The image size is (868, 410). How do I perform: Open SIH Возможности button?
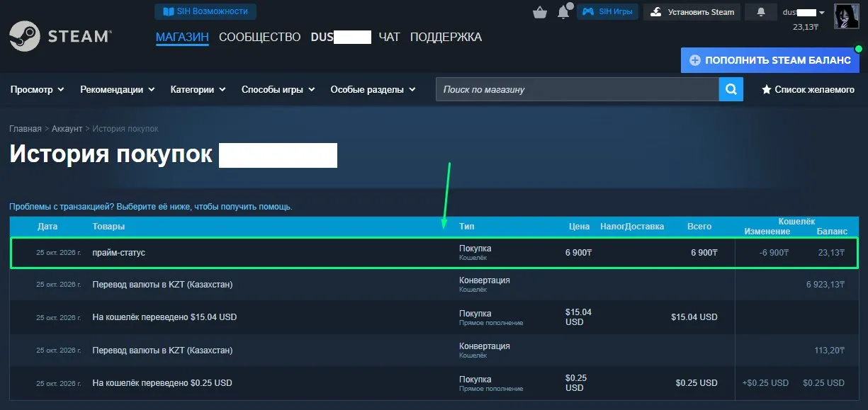205,11
